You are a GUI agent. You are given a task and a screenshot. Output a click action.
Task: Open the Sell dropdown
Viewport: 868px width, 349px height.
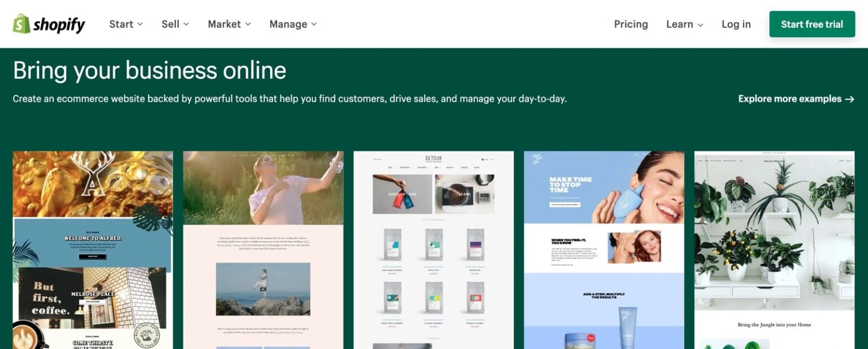(175, 24)
